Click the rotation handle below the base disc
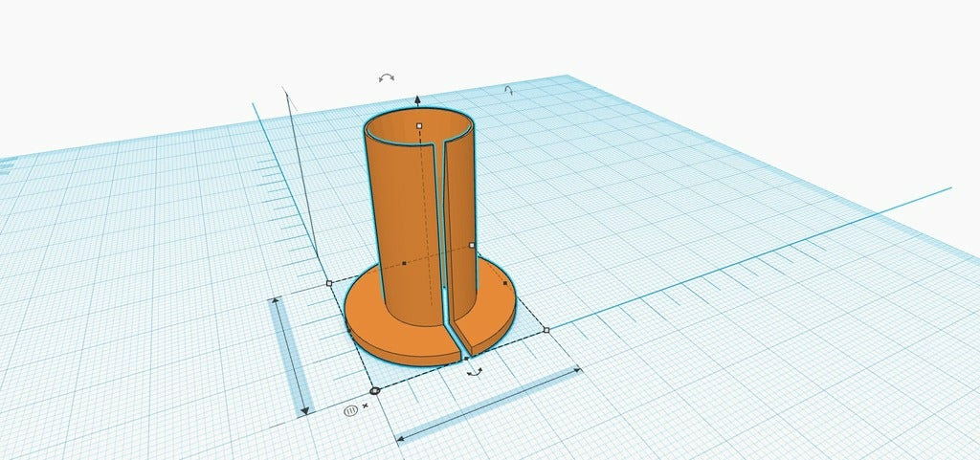 pos(475,372)
